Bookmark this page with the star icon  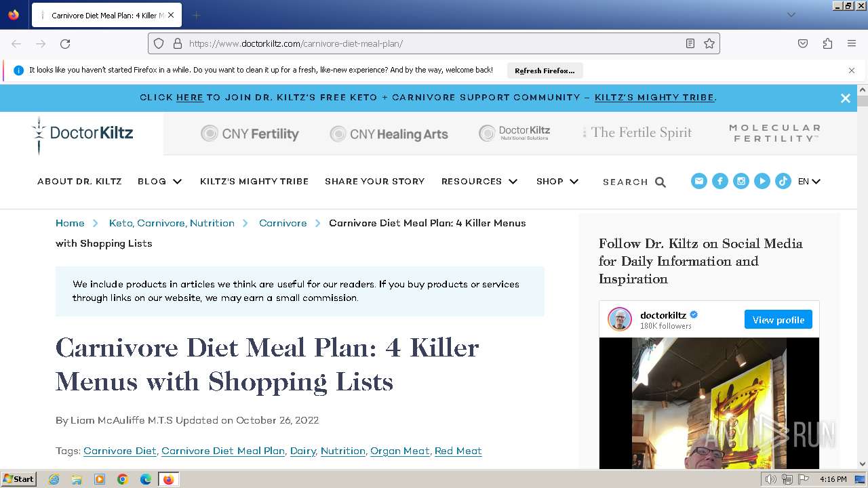point(709,43)
